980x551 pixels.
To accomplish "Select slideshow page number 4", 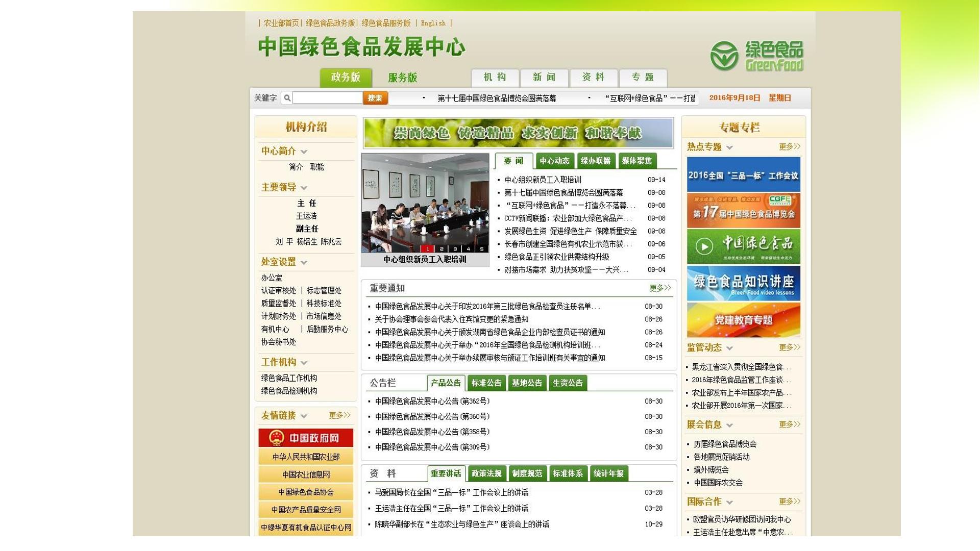I will click(x=468, y=249).
